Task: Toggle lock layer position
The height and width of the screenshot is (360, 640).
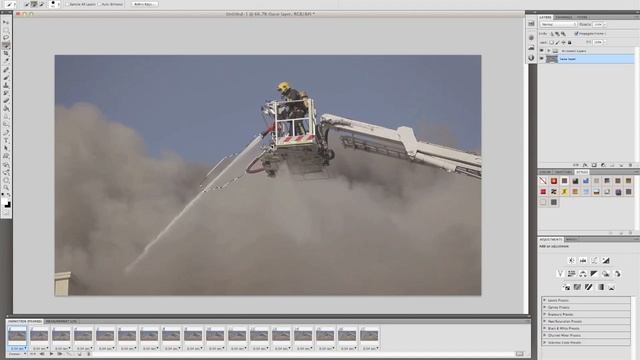Action: [x=564, y=42]
